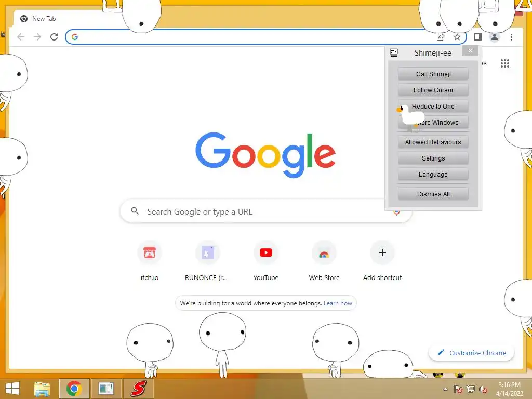
Task: Open the Shimeji-ee Language option
Action: 433,175
